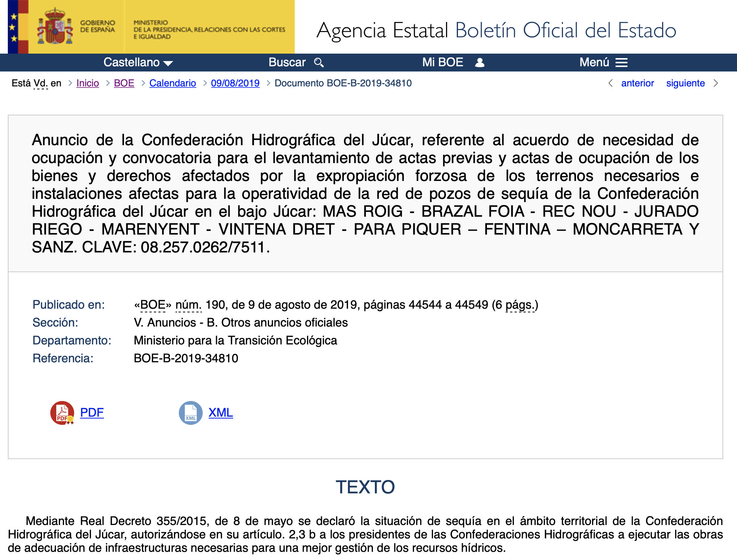Open the Calendario breadcrumb link

click(x=173, y=83)
